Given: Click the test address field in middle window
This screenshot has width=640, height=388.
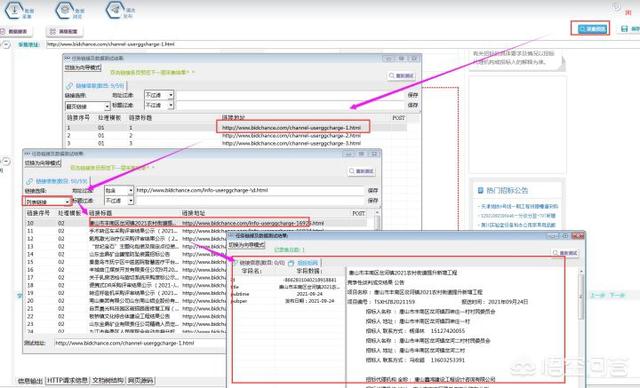Looking at the screenshot, I should coord(140,343).
